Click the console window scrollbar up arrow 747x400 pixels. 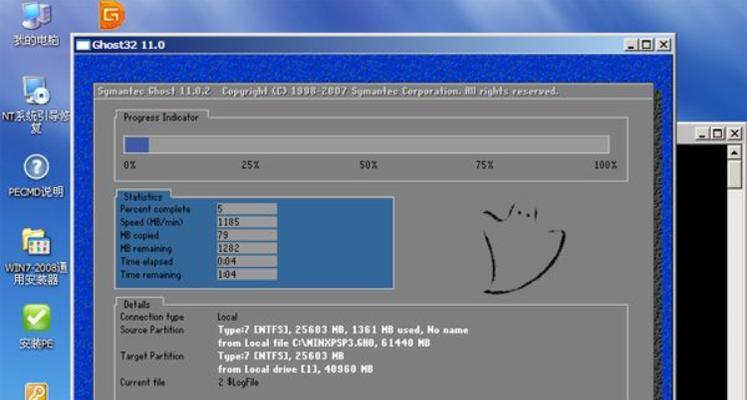click(x=735, y=152)
